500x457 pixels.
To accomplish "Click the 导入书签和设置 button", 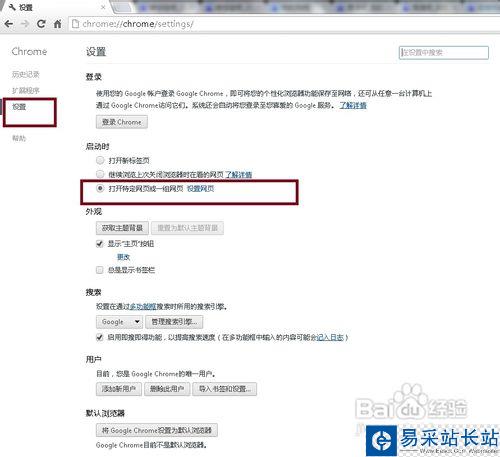I will tap(225, 389).
